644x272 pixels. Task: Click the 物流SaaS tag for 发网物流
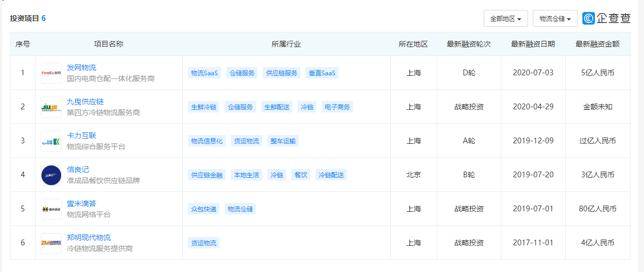pos(205,73)
